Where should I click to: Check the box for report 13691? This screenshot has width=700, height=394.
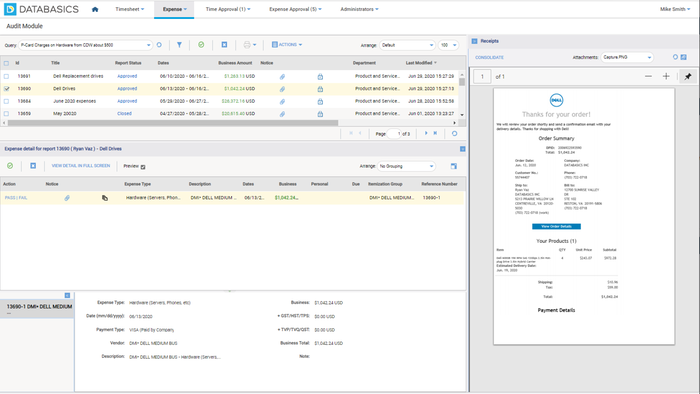6,76
